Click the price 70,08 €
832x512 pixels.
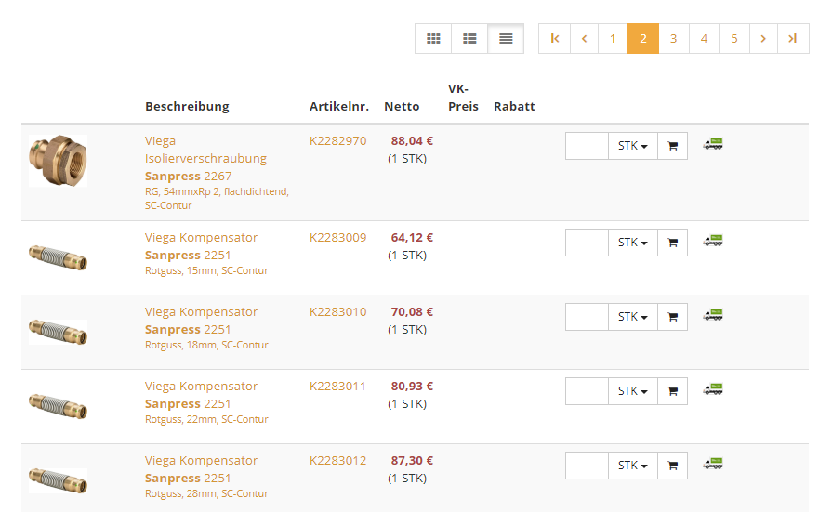pyautogui.click(x=412, y=312)
